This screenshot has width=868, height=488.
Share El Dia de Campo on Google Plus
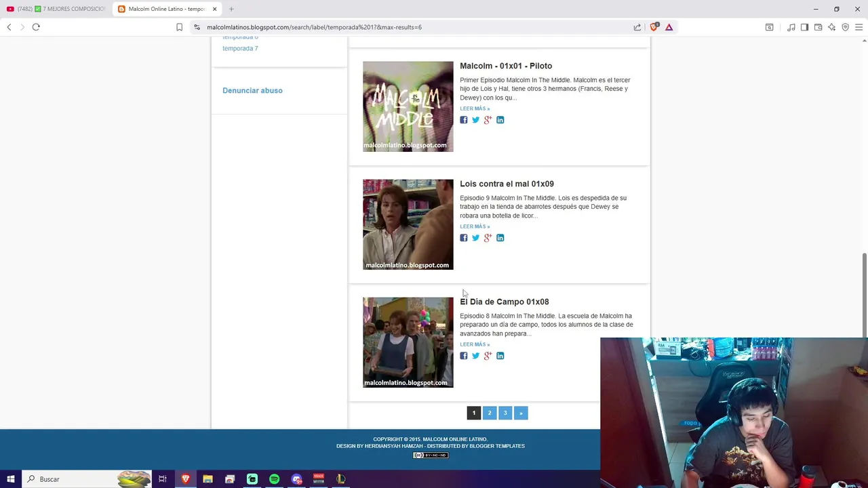coord(488,356)
